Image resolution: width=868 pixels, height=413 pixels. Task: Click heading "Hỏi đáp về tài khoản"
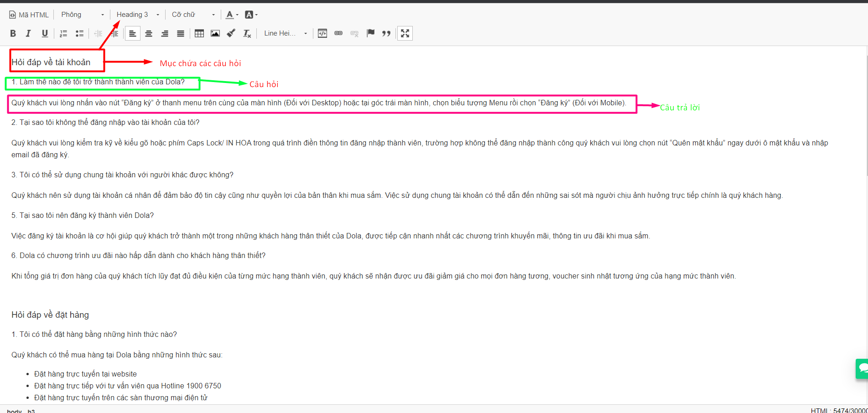(51, 62)
